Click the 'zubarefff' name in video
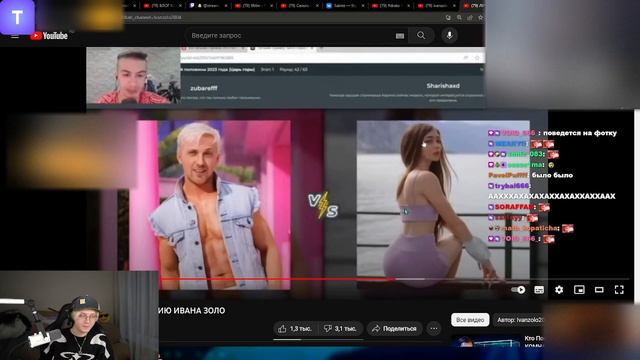 point(204,88)
